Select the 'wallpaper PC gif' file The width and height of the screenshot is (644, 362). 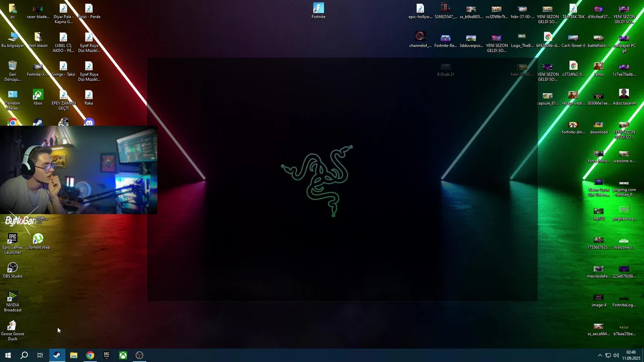624,43
